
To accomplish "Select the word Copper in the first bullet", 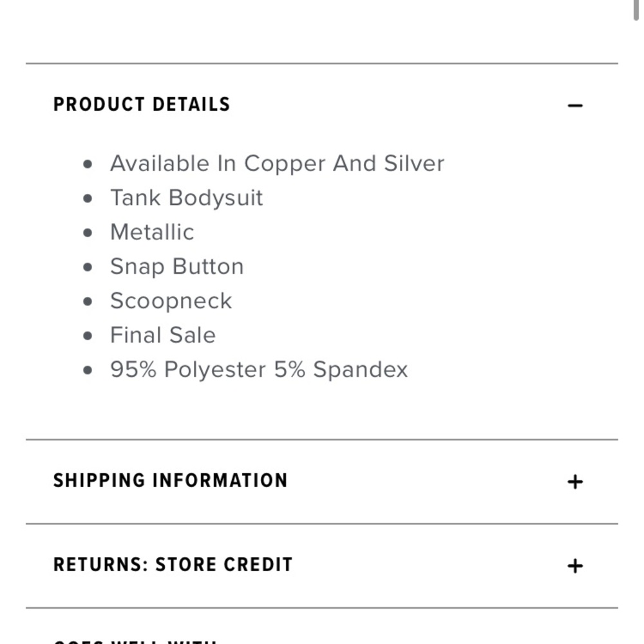I will (285, 164).
